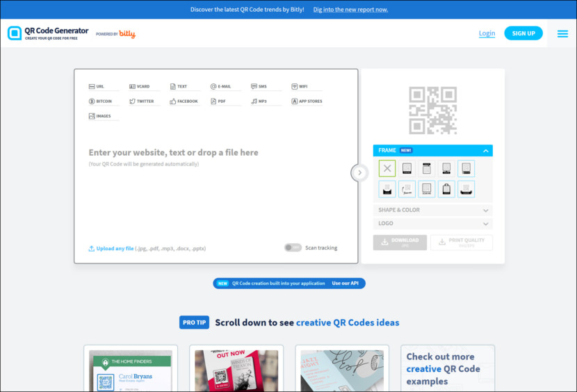Select the IMAGES QR code type

pos(104,116)
